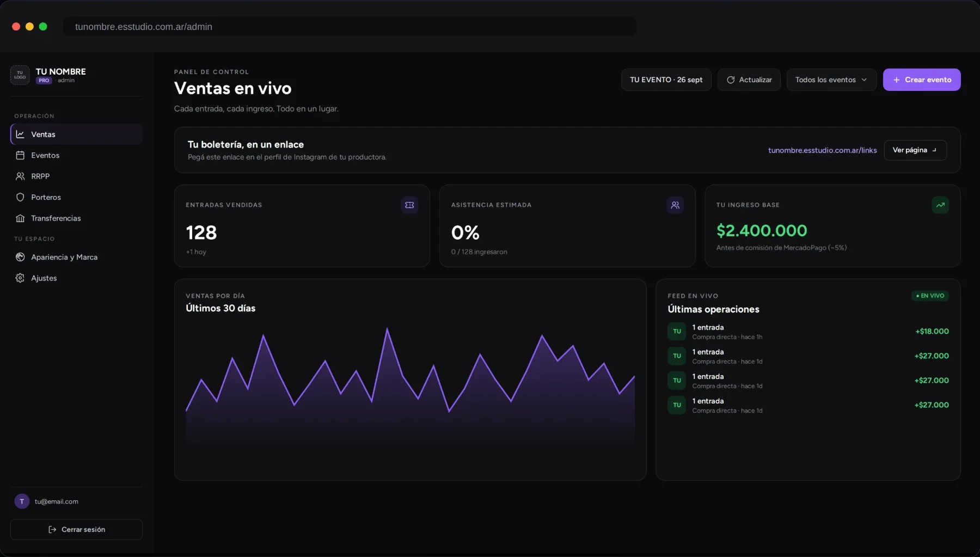Open the Todos los eventos dropdown
The width and height of the screenshot is (980, 557).
click(x=831, y=79)
